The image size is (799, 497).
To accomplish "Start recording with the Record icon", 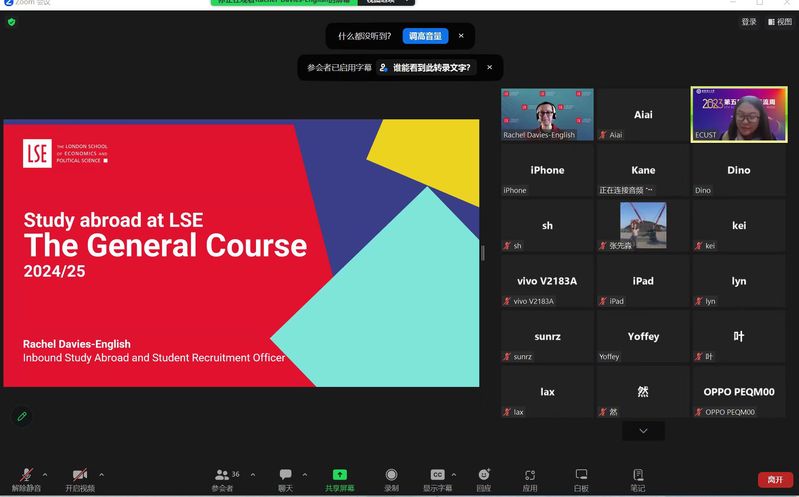I will tap(391, 479).
